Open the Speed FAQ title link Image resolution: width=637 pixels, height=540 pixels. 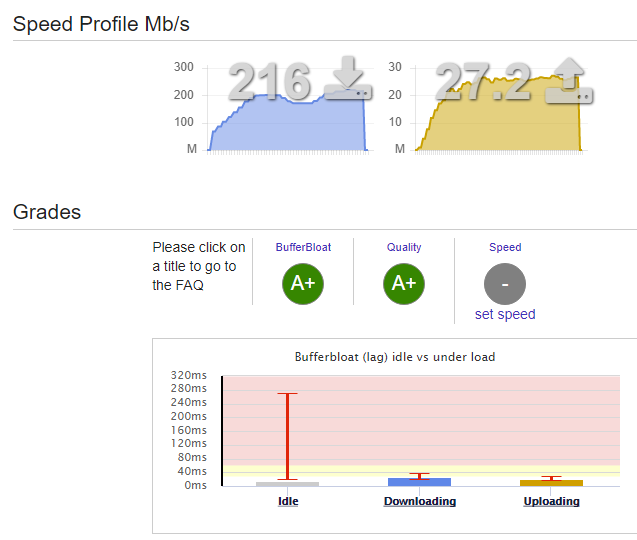[505, 247]
